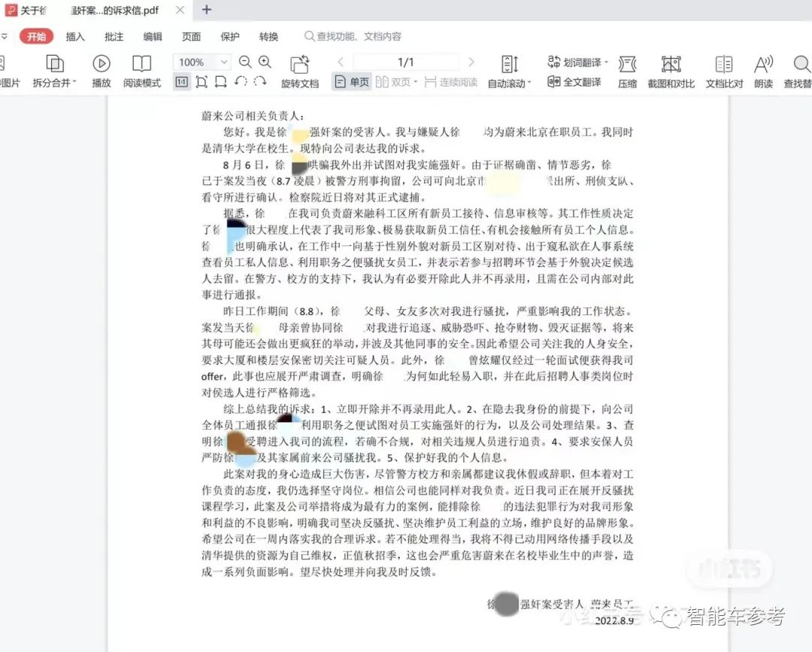Toggle 1:1 actual size view
This screenshot has height=652, width=812.
pos(181,82)
